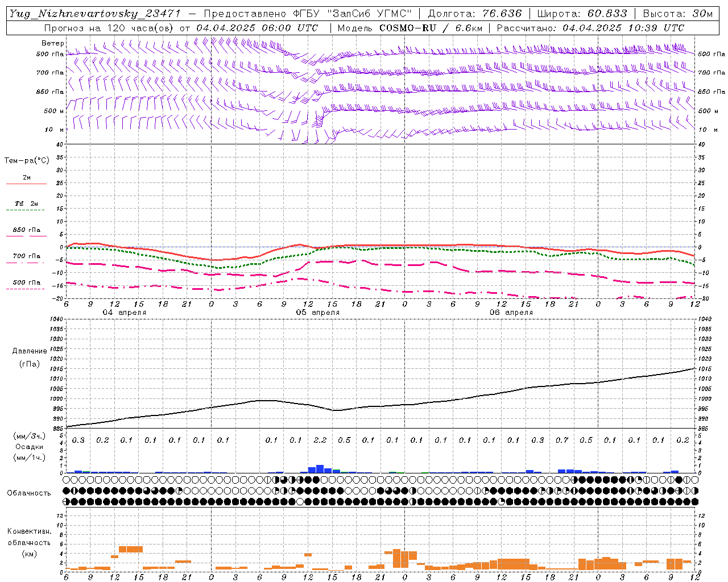Click the 'Высота: 30м' header field

[x=677, y=14]
